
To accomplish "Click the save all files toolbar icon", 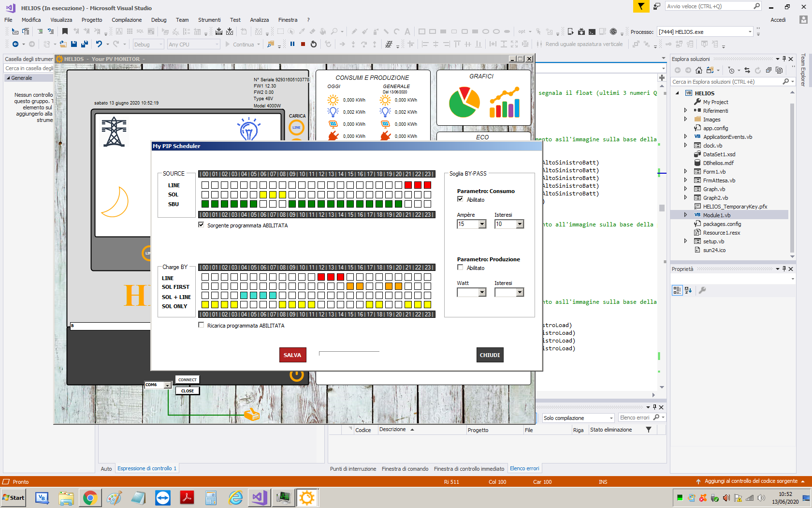I will pos(85,44).
